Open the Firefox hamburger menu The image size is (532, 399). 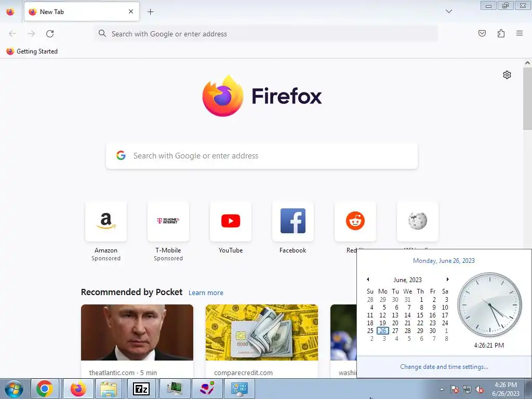tap(520, 33)
